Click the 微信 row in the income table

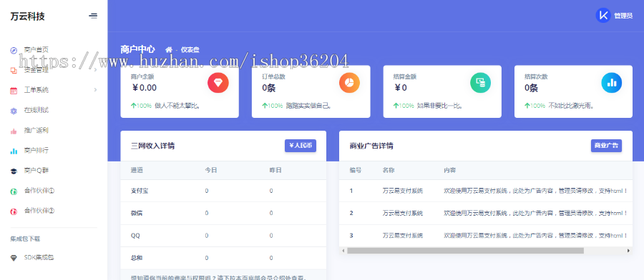(223, 213)
